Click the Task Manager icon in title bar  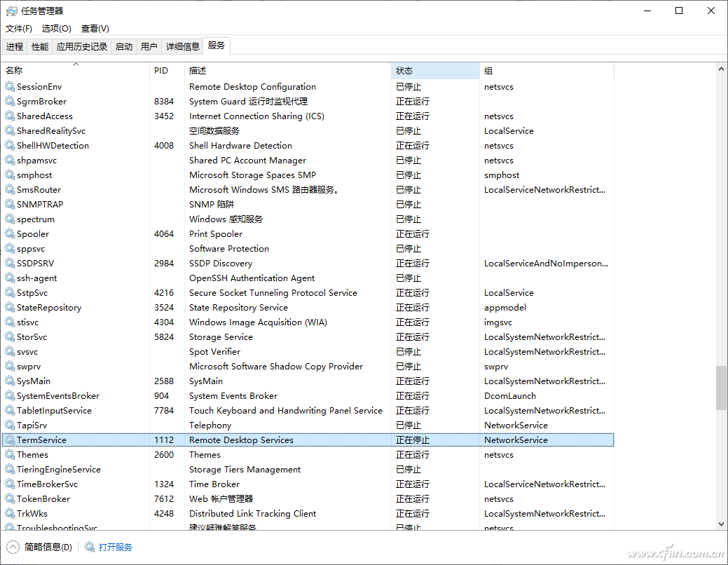11,11
